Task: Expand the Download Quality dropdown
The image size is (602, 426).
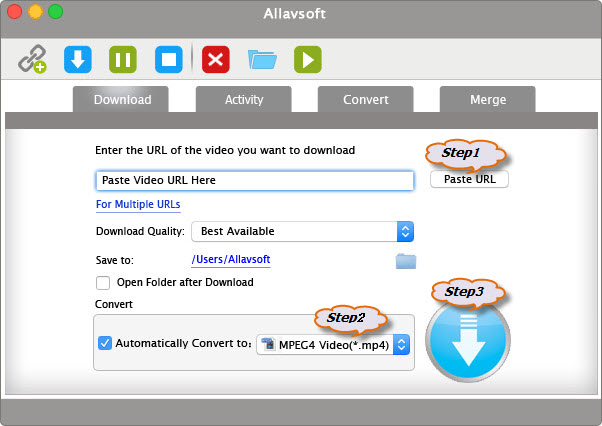Action: point(303,231)
